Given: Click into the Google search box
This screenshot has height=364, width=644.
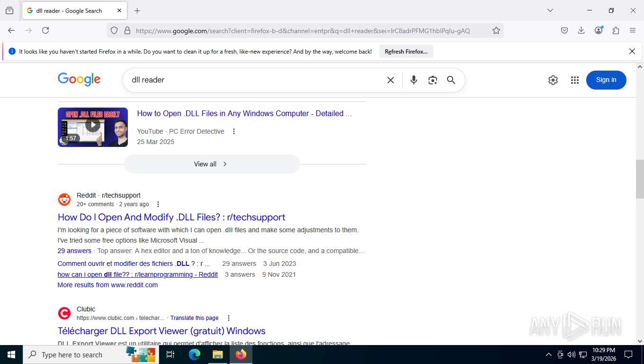Looking at the screenshot, I should (256, 80).
